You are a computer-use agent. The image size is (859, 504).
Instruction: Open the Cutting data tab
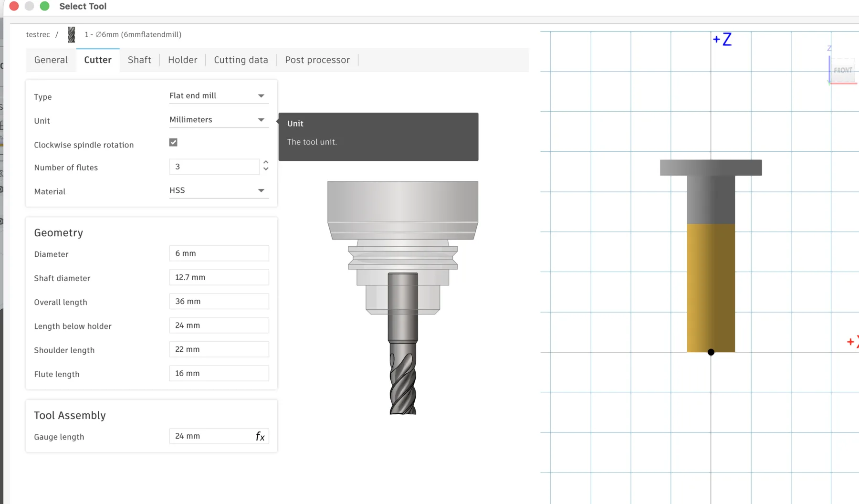point(241,60)
